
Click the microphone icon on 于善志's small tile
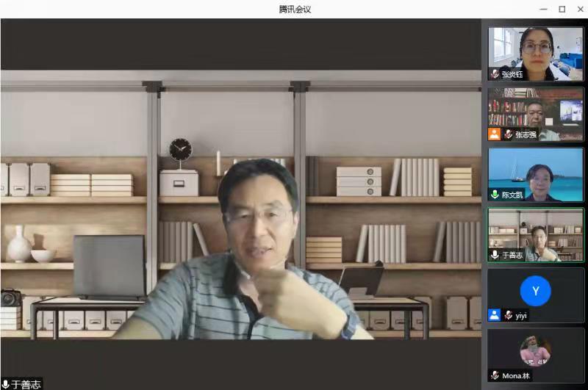click(x=495, y=255)
